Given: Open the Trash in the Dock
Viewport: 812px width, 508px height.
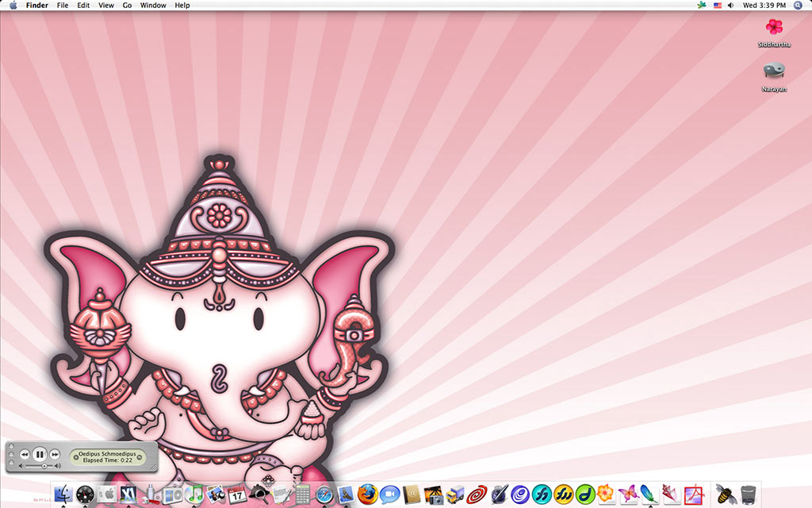Looking at the screenshot, I should (747, 495).
